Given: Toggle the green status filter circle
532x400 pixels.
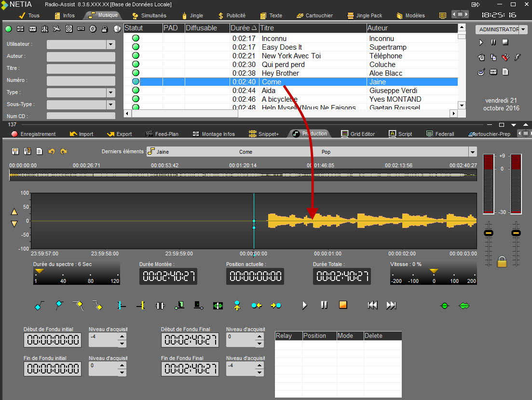Looking at the screenshot, I should point(8,29).
